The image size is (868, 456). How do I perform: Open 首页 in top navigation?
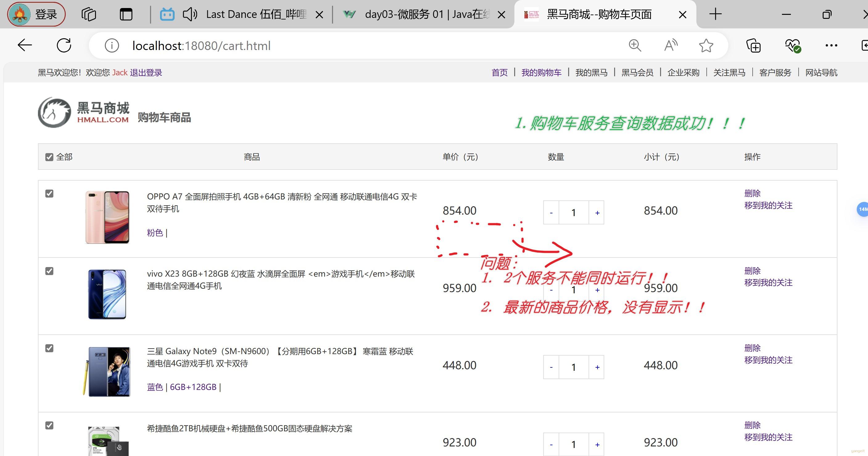tap(499, 73)
